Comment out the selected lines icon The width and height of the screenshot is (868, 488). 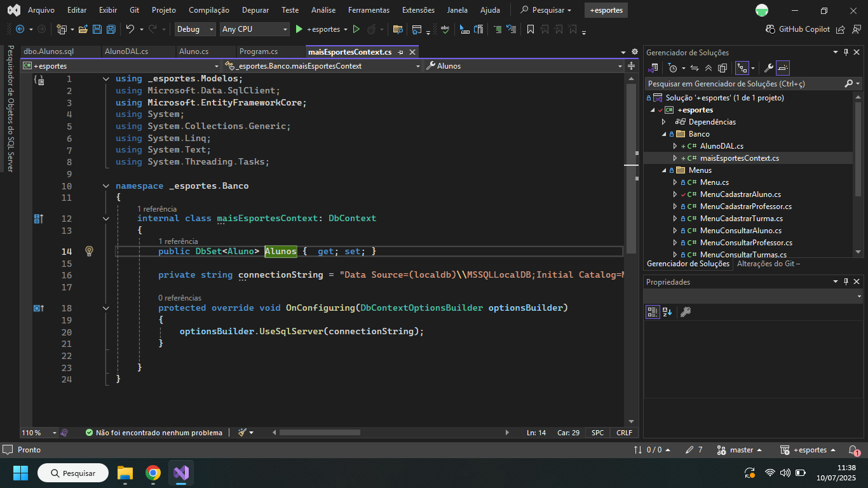[x=498, y=29]
